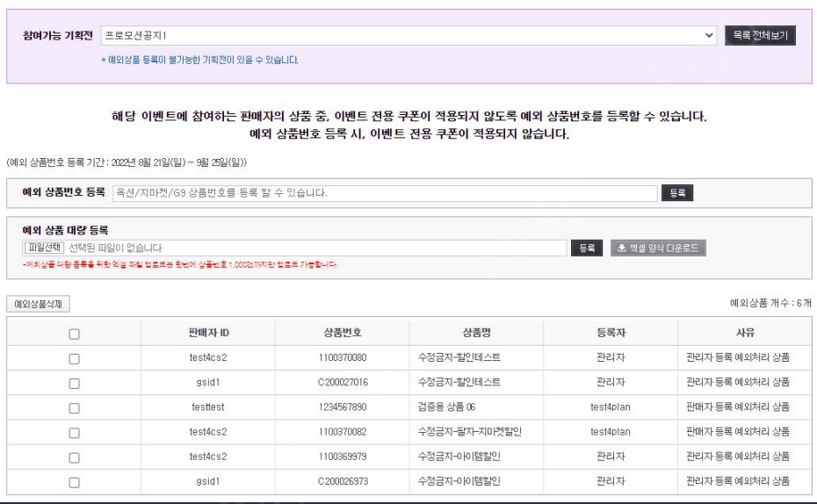Click the 엑셀 양식 다운로드 download icon button
Viewport: 817px width, 504px height.
(x=658, y=248)
